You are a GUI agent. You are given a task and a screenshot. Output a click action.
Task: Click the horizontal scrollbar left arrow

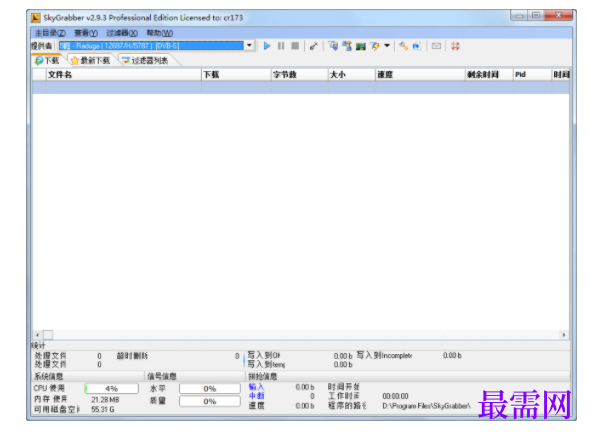pyautogui.click(x=37, y=335)
